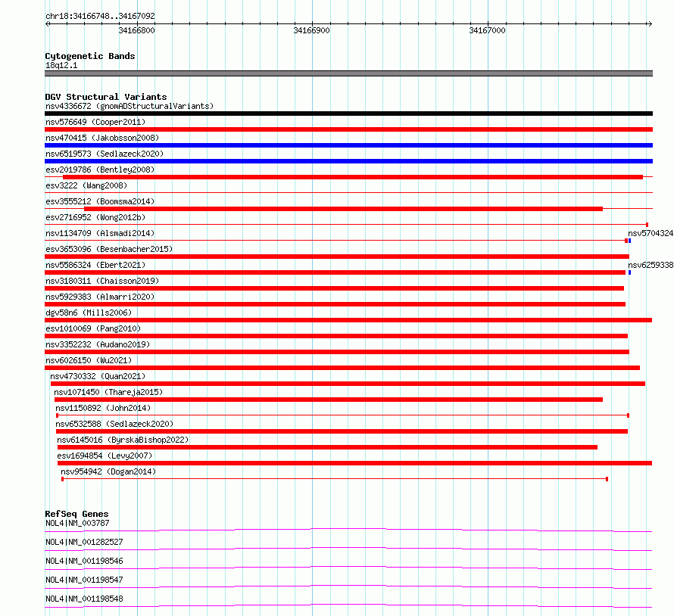
Task: Click ruler position label 34167000
Action: 487,30
